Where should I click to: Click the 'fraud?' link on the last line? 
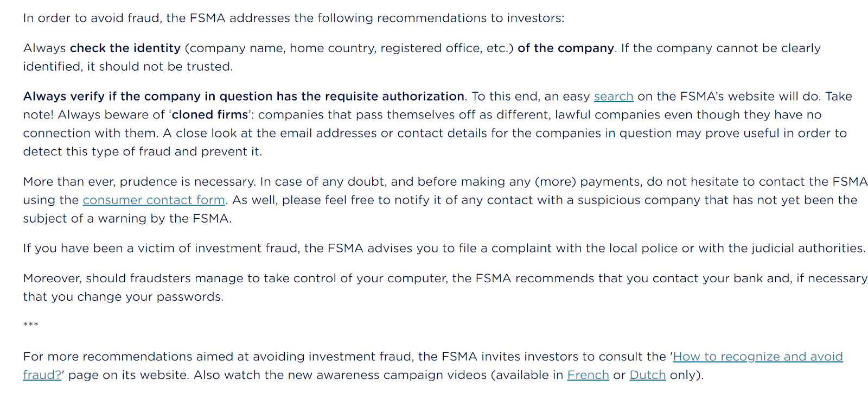[x=42, y=375]
